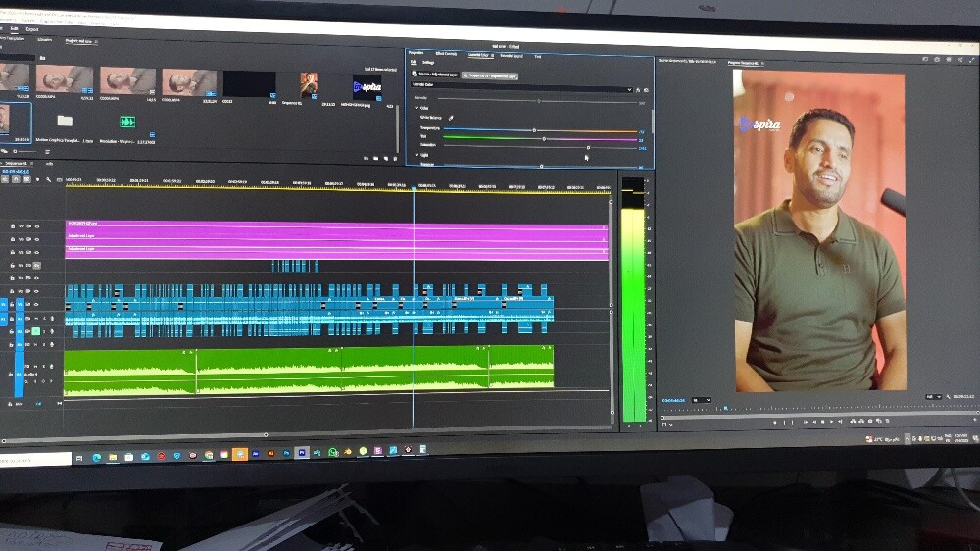
Task: Step back one frame in Program Monitor
Action: pyautogui.click(x=814, y=423)
